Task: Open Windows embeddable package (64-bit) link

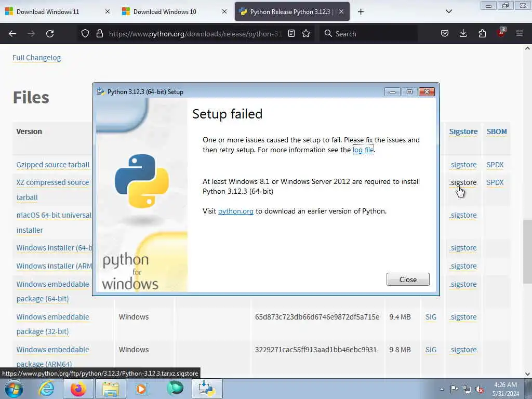Action: coord(52,291)
